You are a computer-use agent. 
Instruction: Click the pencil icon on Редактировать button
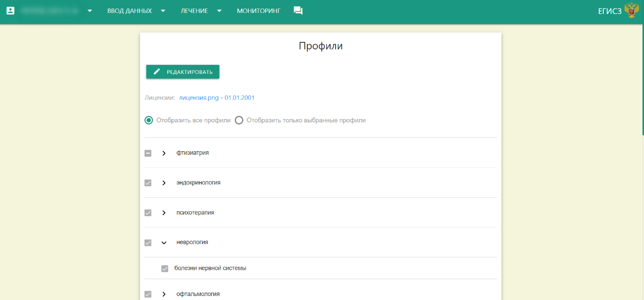[x=157, y=72]
